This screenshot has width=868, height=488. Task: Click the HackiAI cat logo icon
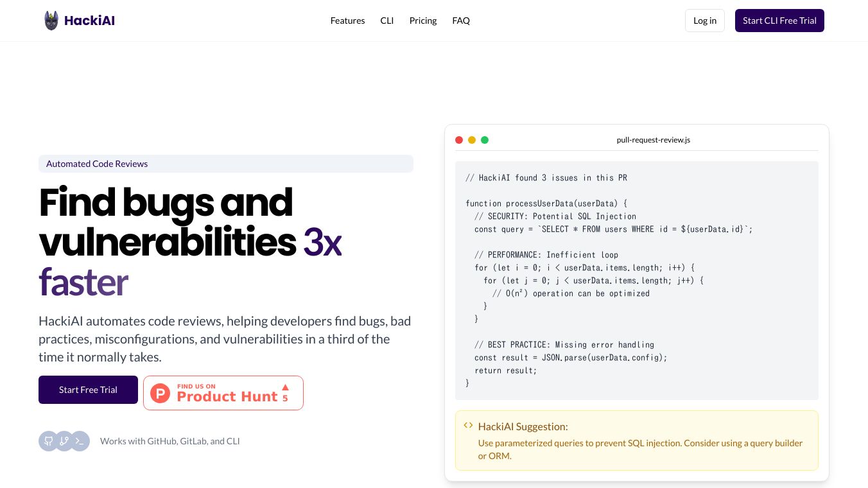[51, 21]
